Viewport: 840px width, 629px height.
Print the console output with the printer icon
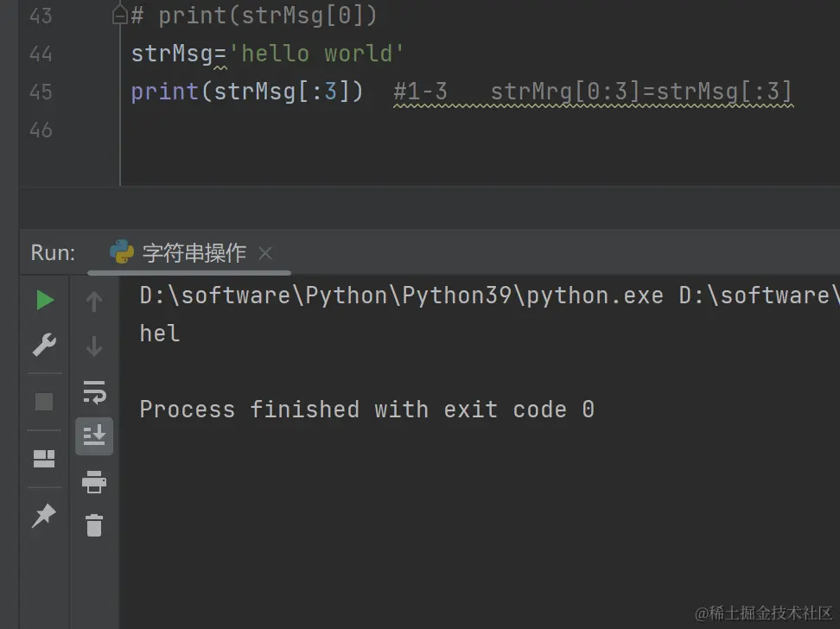94,482
